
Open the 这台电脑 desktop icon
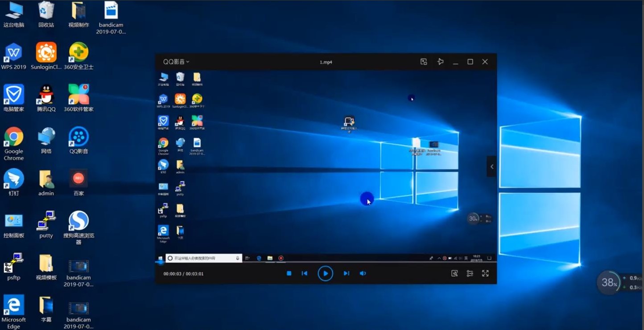tap(14, 15)
